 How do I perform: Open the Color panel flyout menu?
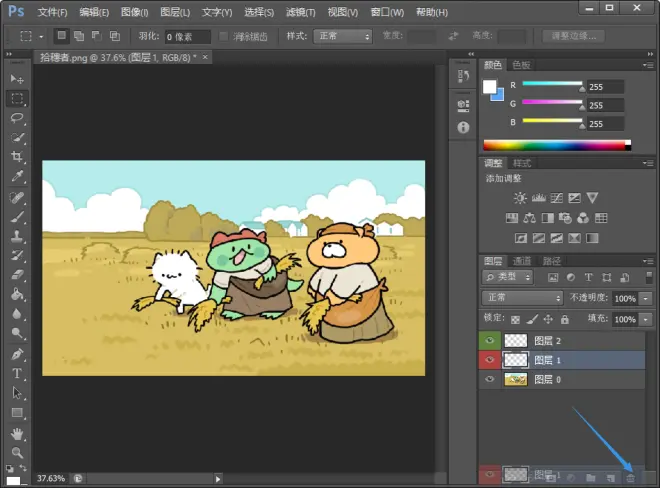(x=649, y=65)
